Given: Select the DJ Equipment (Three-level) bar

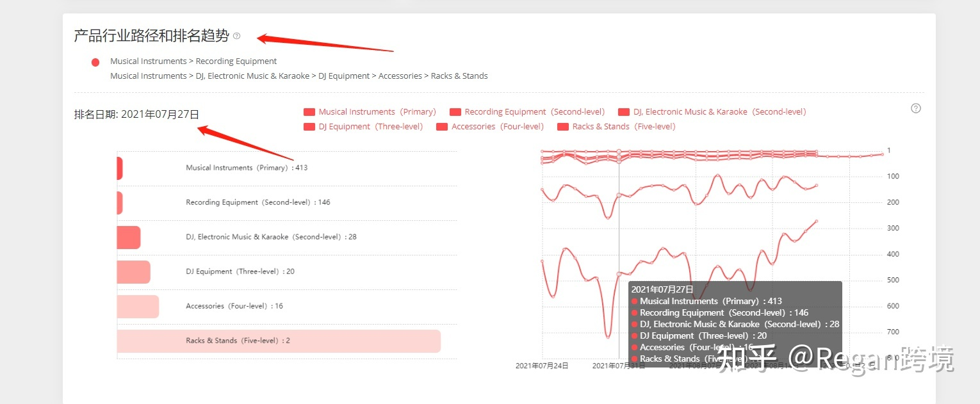Looking at the screenshot, I should pos(133,272).
